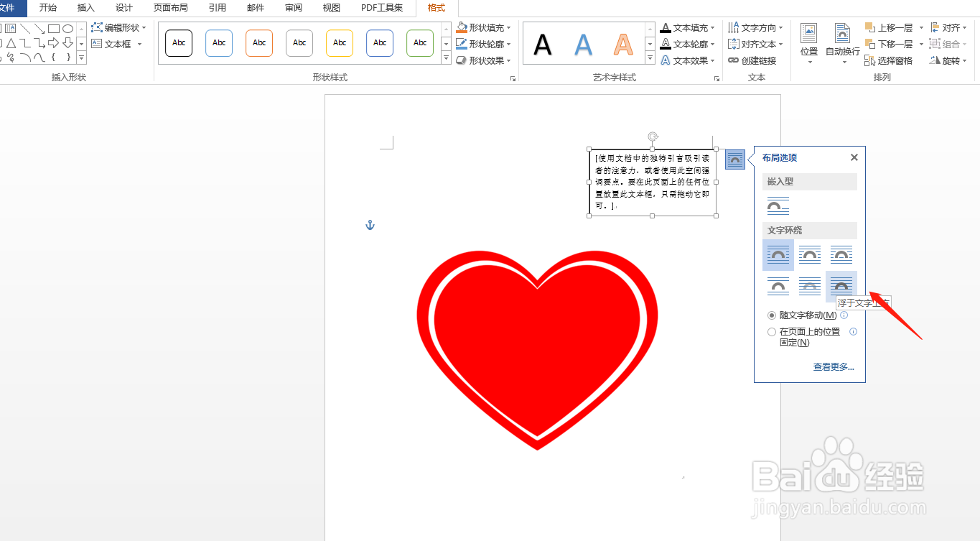The width and height of the screenshot is (980, 541).
Task: Open the 形状效果 dropdown
Action: [x=484, y=60]
